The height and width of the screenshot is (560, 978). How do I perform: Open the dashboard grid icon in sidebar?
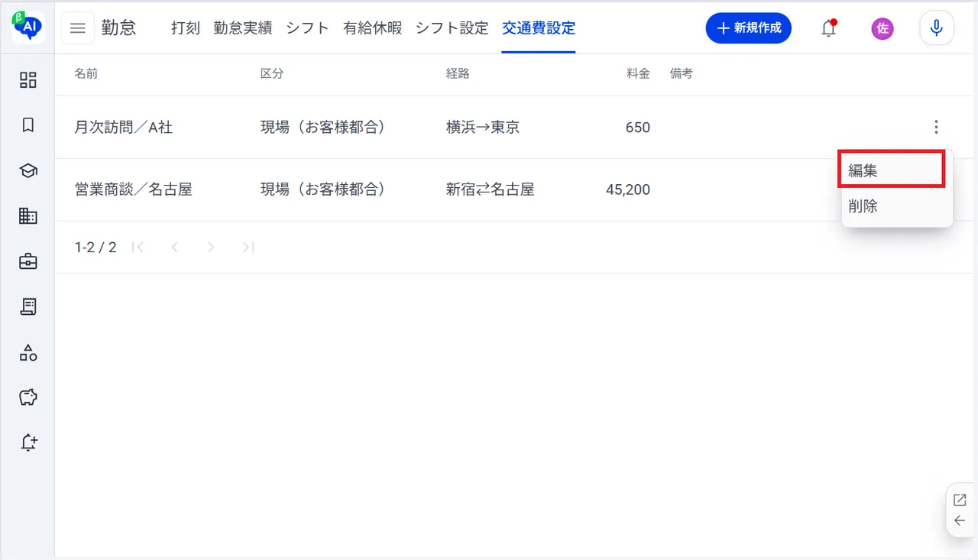click(x=28, y=80)
